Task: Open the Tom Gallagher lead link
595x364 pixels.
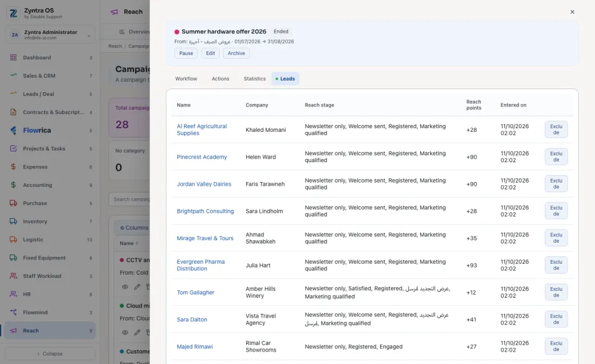Action: coord(195,292)
